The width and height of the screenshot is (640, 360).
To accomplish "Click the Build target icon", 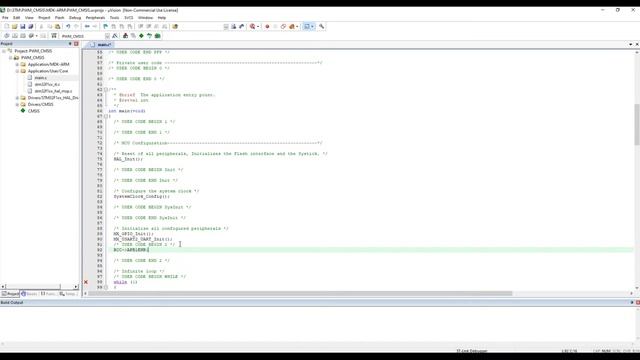I will 15,36.
